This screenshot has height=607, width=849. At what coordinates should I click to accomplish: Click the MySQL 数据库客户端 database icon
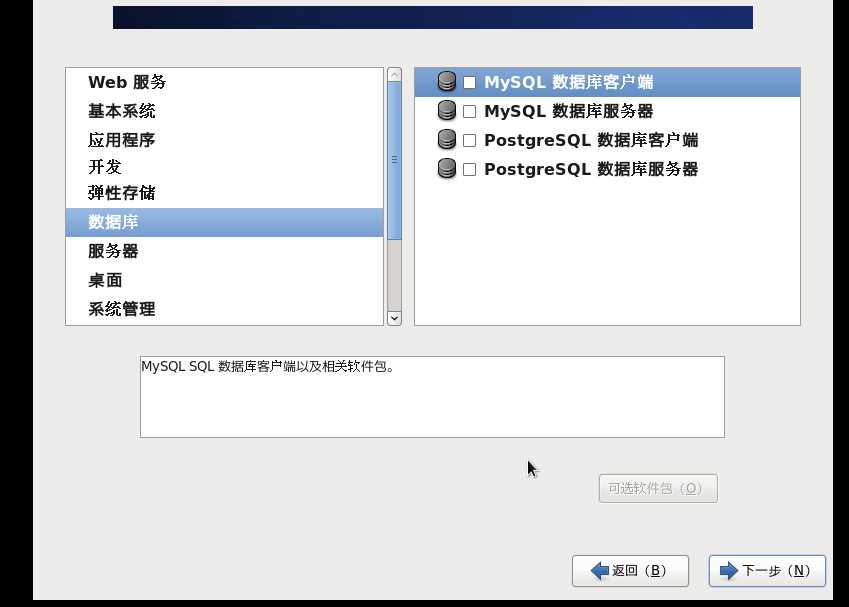447,82
